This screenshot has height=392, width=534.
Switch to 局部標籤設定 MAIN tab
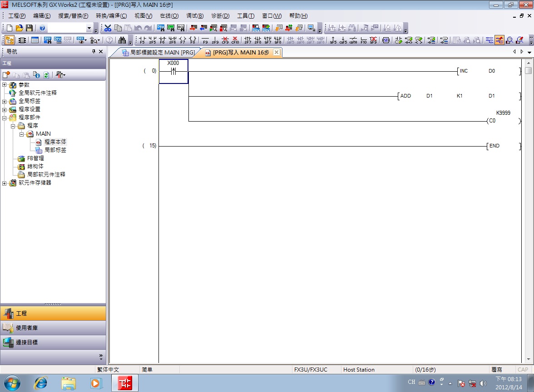click(x=158, y=52)
